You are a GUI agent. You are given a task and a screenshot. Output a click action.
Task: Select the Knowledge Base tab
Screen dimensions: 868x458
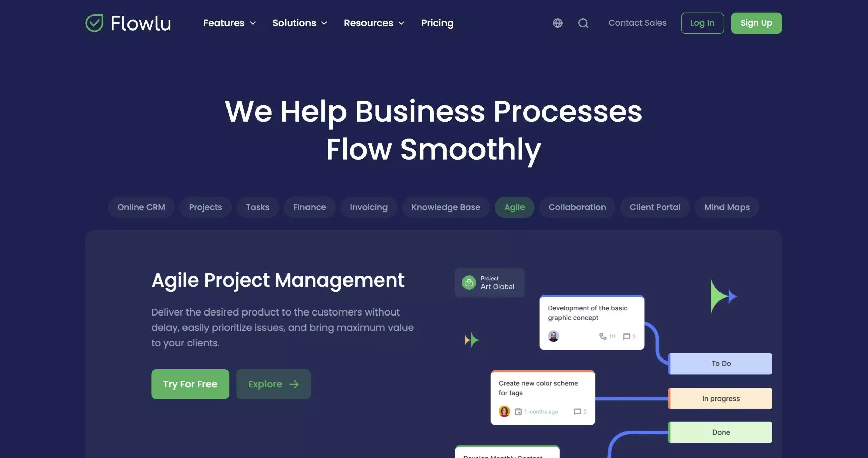pyautogui.click(x=446, y=207)
